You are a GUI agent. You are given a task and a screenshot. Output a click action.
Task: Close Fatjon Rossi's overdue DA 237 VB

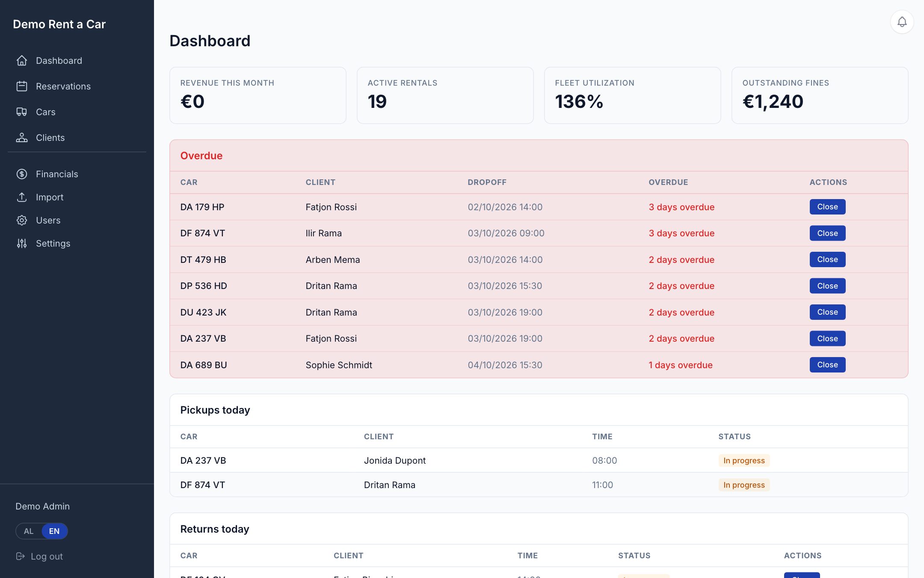point(827,339)
